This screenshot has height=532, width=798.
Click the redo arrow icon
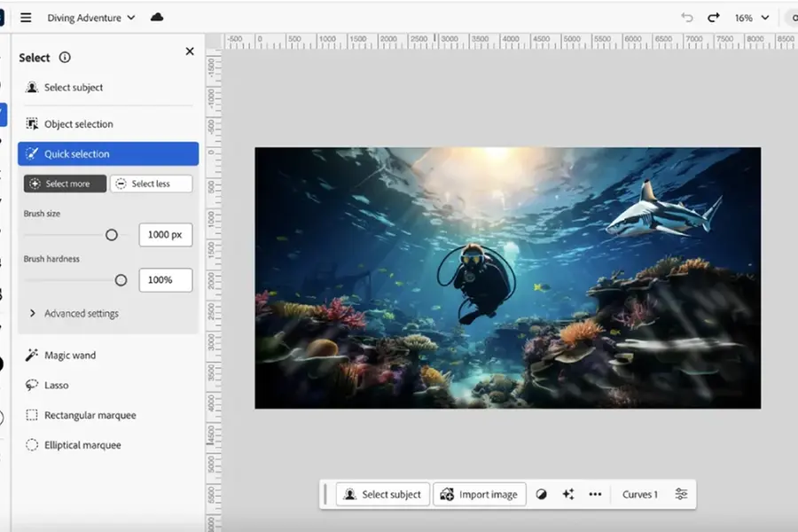pyautogui.click(x=713, y=18)
